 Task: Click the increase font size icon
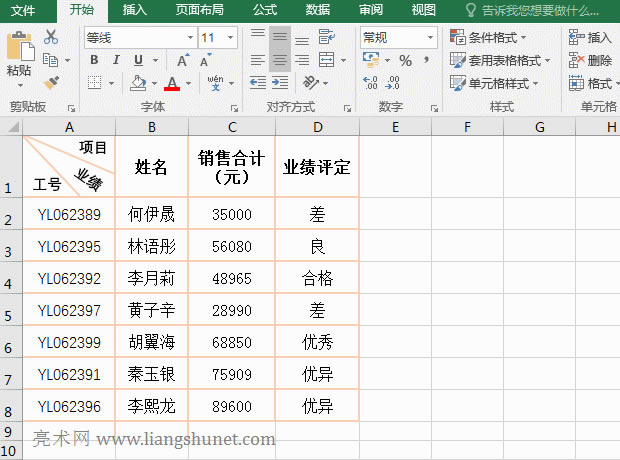(x=183, y=60)
